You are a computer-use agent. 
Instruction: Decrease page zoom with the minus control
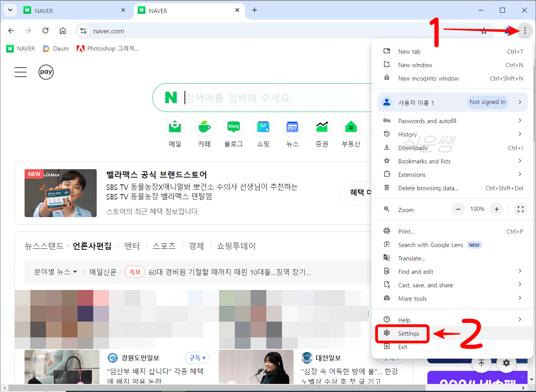tap(458, 209)
